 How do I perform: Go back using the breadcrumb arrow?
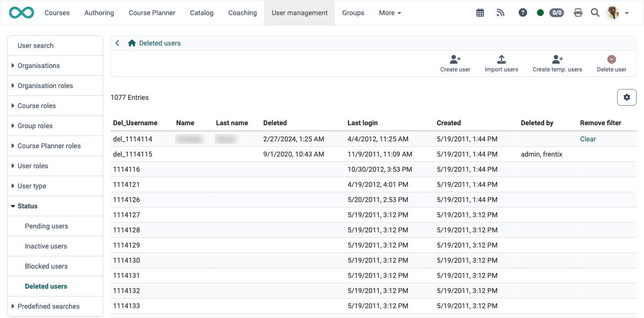pyautogui.click(x=117, y=43)
